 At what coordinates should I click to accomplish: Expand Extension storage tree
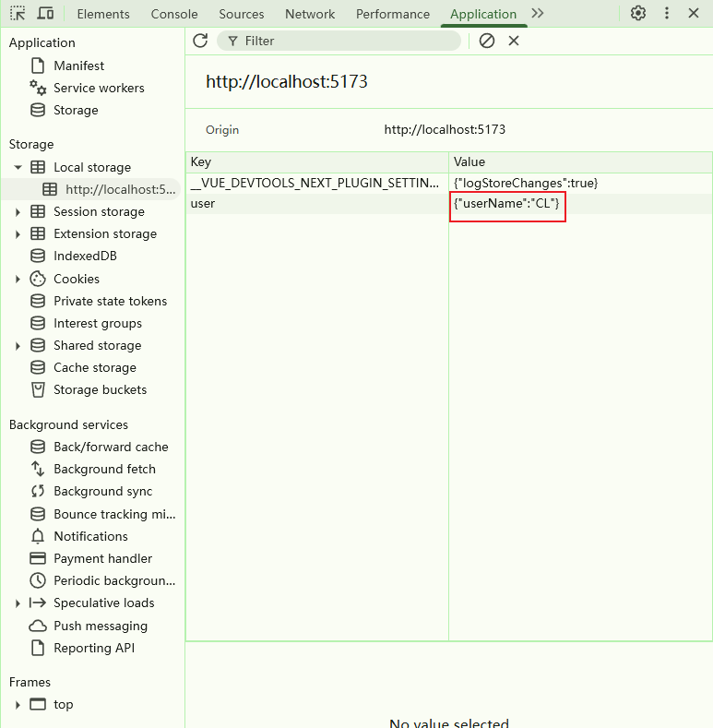[18, 234]
